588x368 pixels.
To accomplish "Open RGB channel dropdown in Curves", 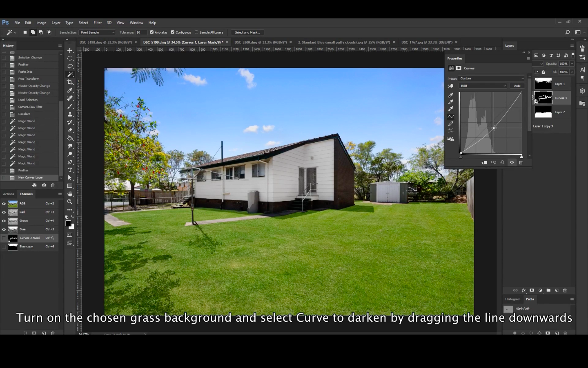I will coord(483,86).
